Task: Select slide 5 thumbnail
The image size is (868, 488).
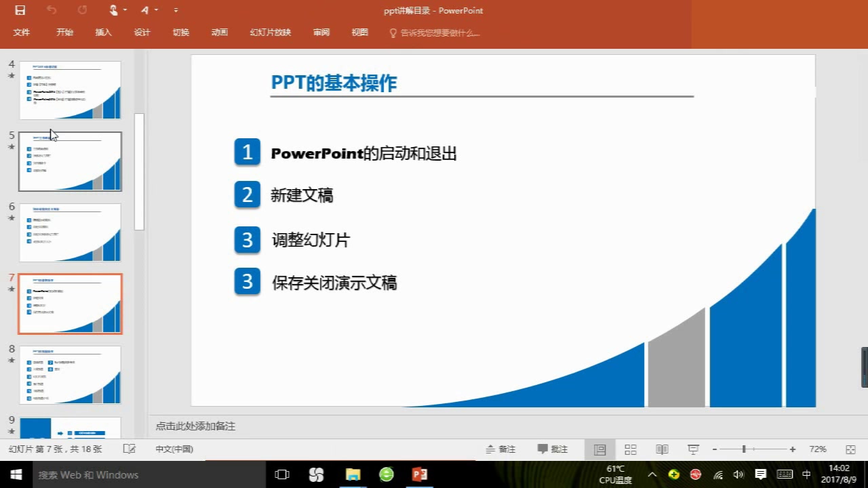Action: [71, 161]
